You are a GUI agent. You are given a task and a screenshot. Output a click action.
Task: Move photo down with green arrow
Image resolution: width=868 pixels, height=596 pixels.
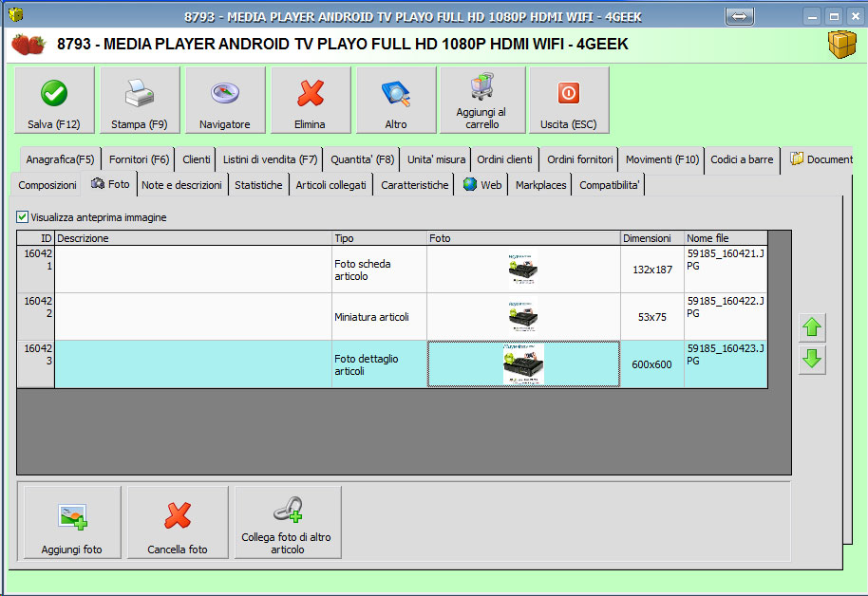click(812, 359)
